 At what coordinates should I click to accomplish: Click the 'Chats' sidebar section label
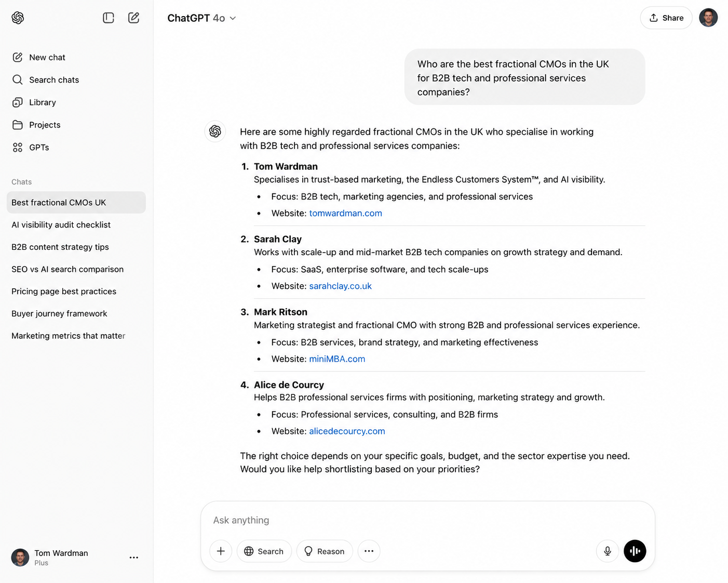[x=22, y=182]
